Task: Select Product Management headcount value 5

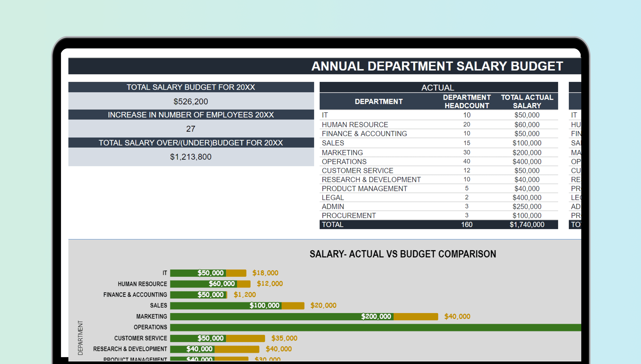Action: 467,188
